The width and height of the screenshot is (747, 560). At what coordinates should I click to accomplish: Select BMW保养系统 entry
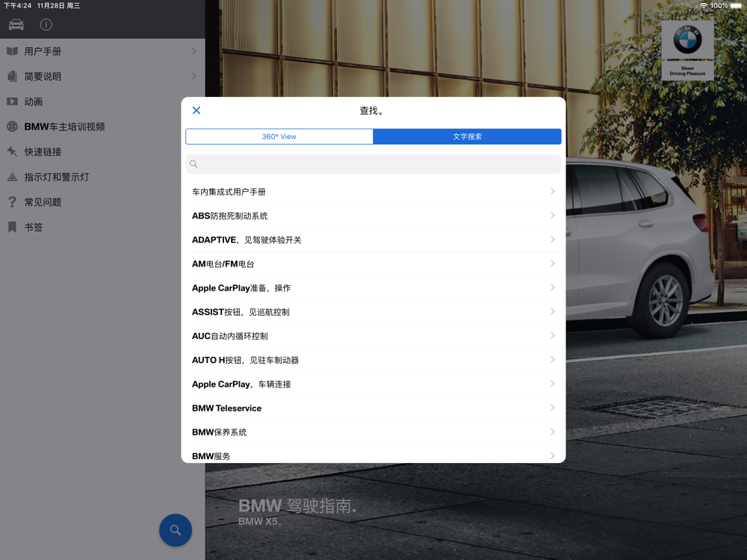(x=373, y=432)
